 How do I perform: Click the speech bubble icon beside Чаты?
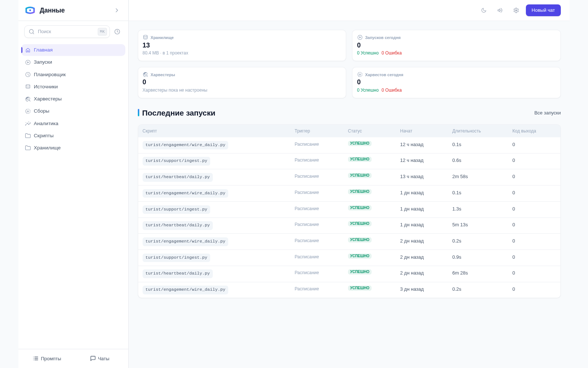tap(93, 358)
